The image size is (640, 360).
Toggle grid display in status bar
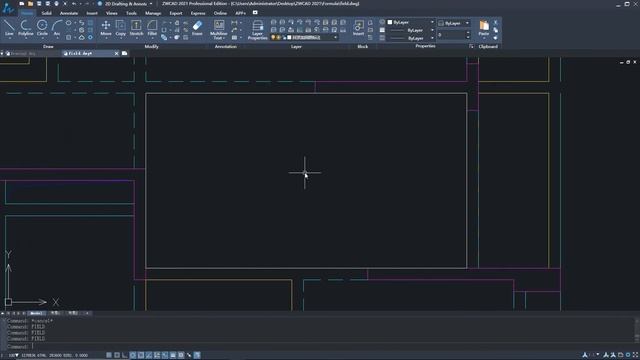click(117, 355)
